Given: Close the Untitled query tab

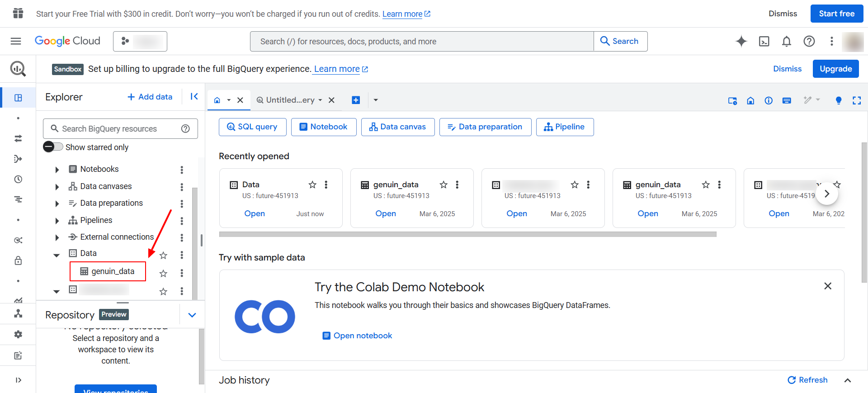Looking at the screenshot, I should tap(331, 100).
